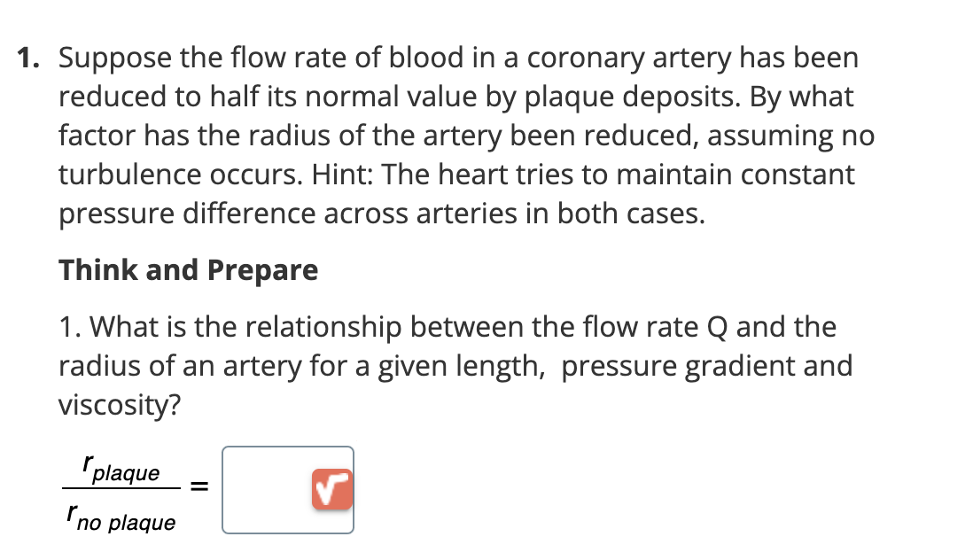
Task: Click question number 1 marker
Action: click(x=26, y=57)
